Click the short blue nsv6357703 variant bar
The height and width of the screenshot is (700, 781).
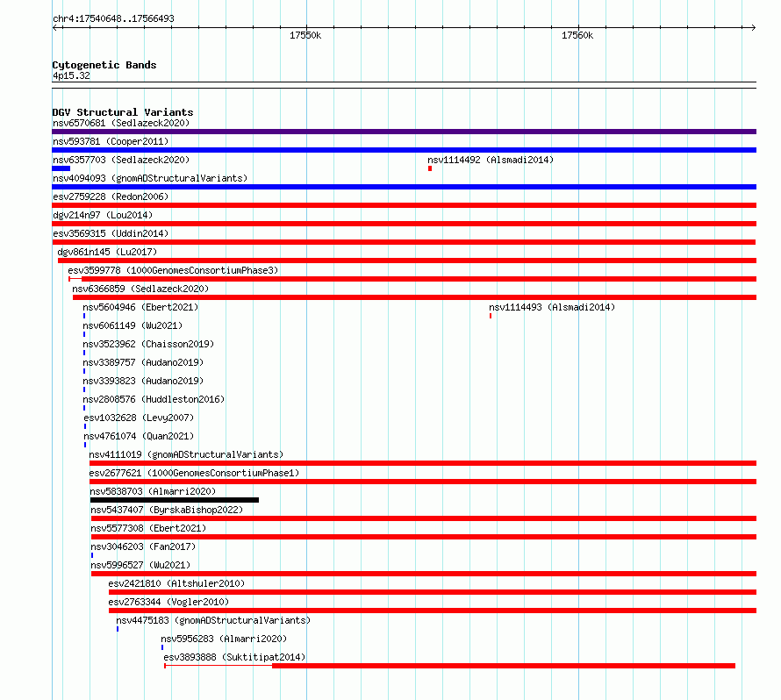tap(61, 168)
